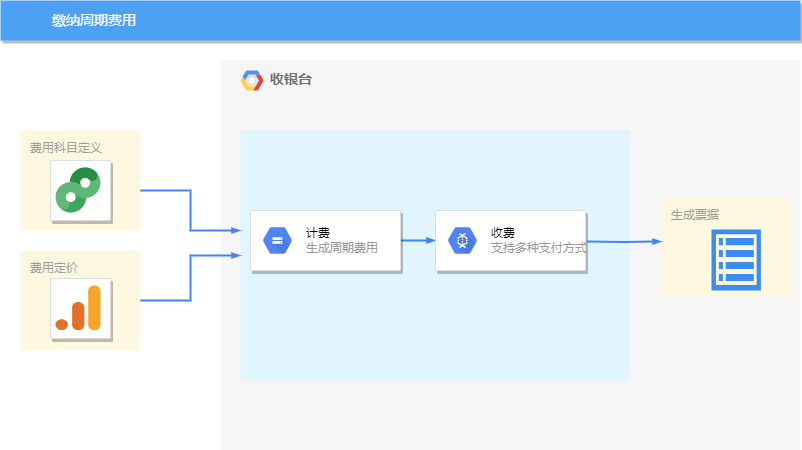This screenshot has width=802, height=450.
Task: Click the empty light-blue area below the nodes
Action: click(x=435, y=330)
